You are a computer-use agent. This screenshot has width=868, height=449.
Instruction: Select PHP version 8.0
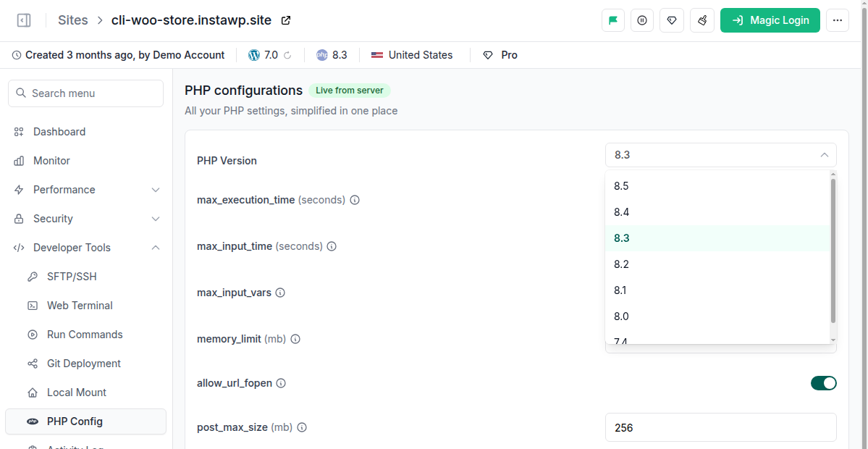click(x=717, y=316)
